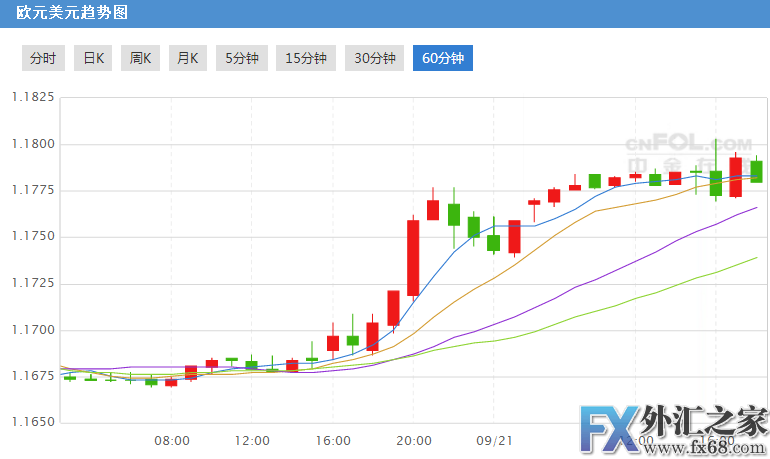Show the 月K monthly chart
770x459 pixels.
coord(187,58)
